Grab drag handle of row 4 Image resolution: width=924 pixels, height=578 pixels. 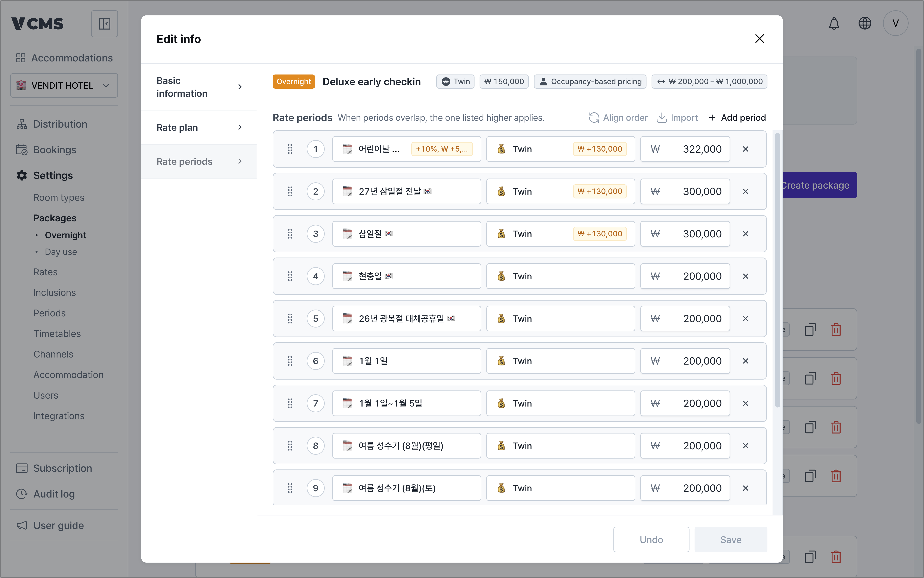point(290,276)
